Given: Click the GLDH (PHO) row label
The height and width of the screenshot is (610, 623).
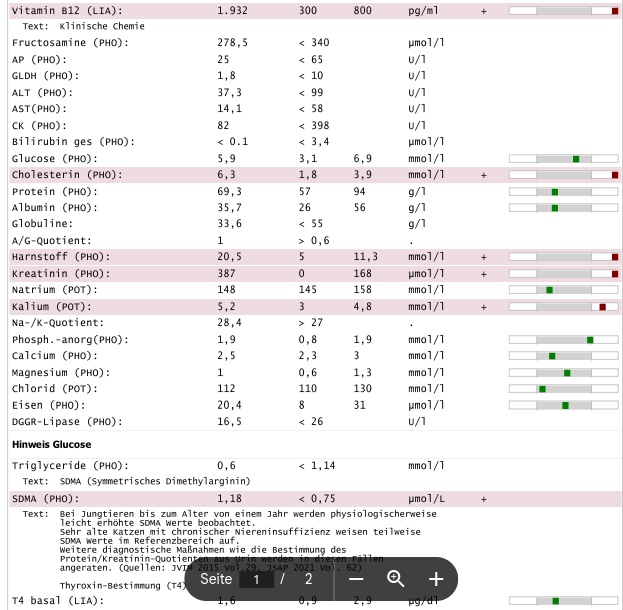Looking at the screenshot, I should point(45,76).
